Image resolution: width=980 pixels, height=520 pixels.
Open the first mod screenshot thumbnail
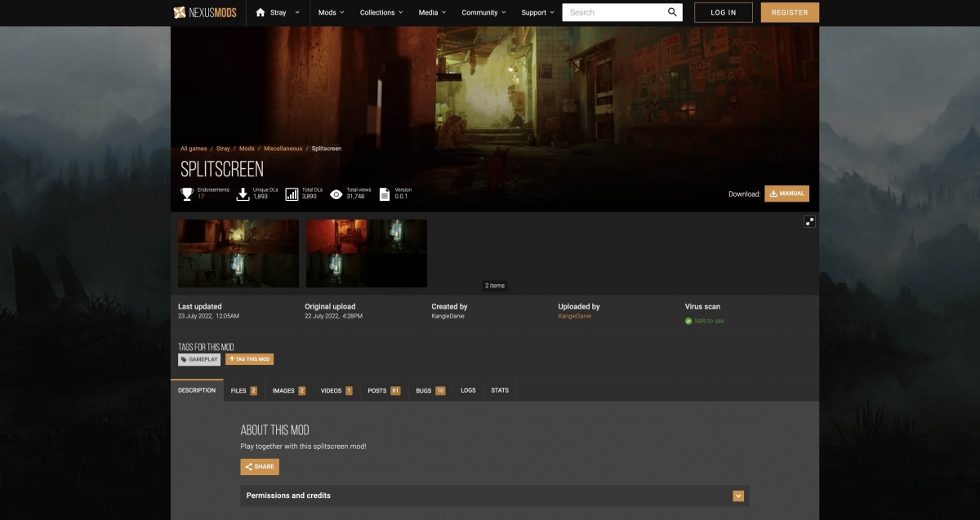coord(238,253)
